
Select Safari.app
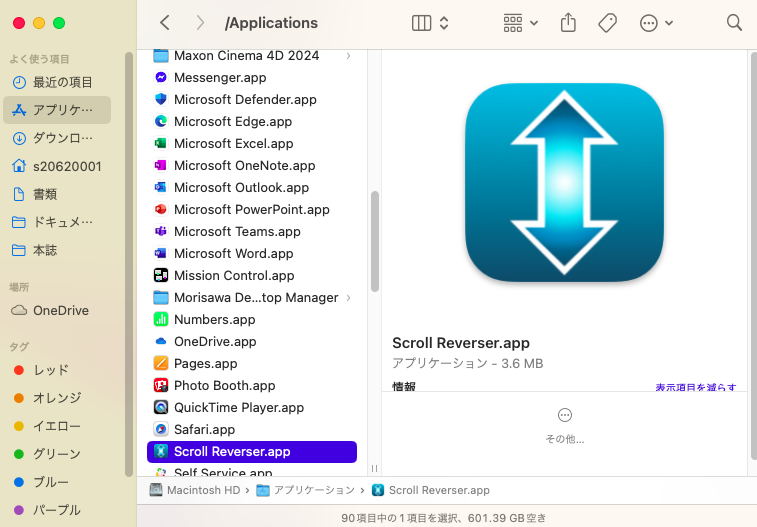252,430
